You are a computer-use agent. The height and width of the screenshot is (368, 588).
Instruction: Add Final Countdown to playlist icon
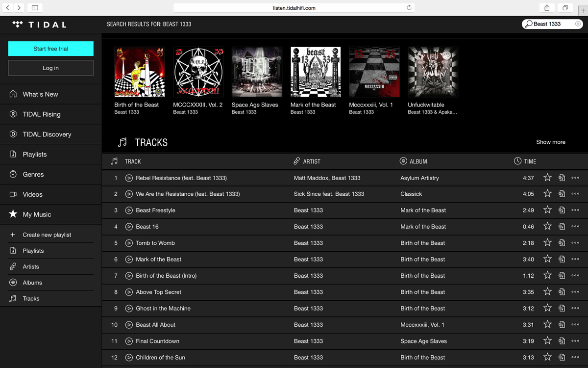tap(562, 341)
